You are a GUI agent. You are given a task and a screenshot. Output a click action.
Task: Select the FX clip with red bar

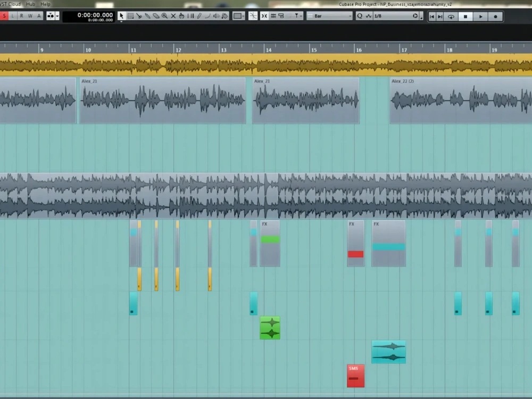[355, 243]
